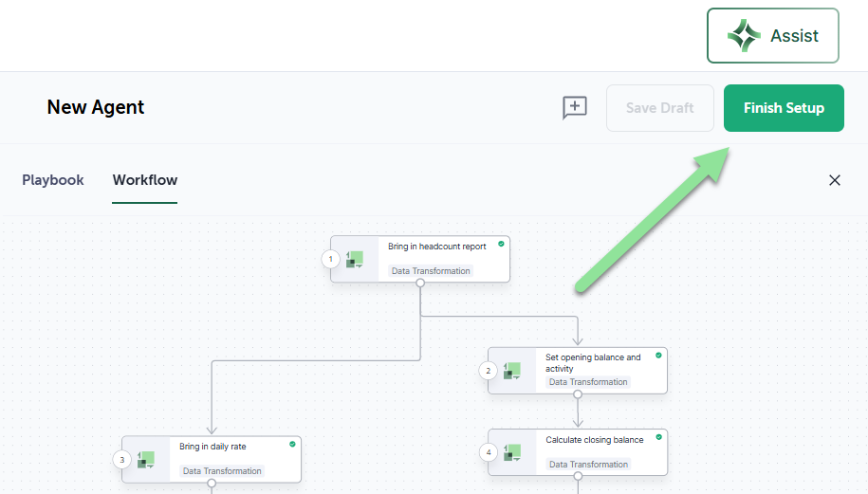Add a comment with the speech bubble icon

(x=575, y=107)
